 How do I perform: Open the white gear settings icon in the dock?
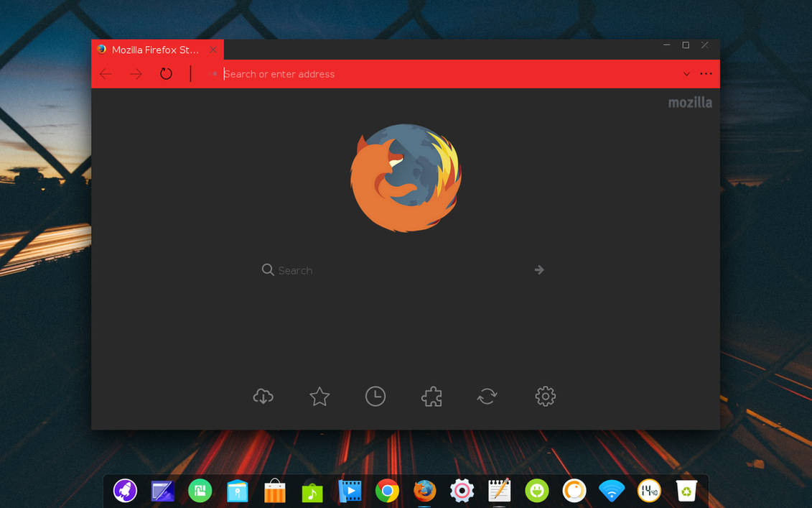coord(462,490)
